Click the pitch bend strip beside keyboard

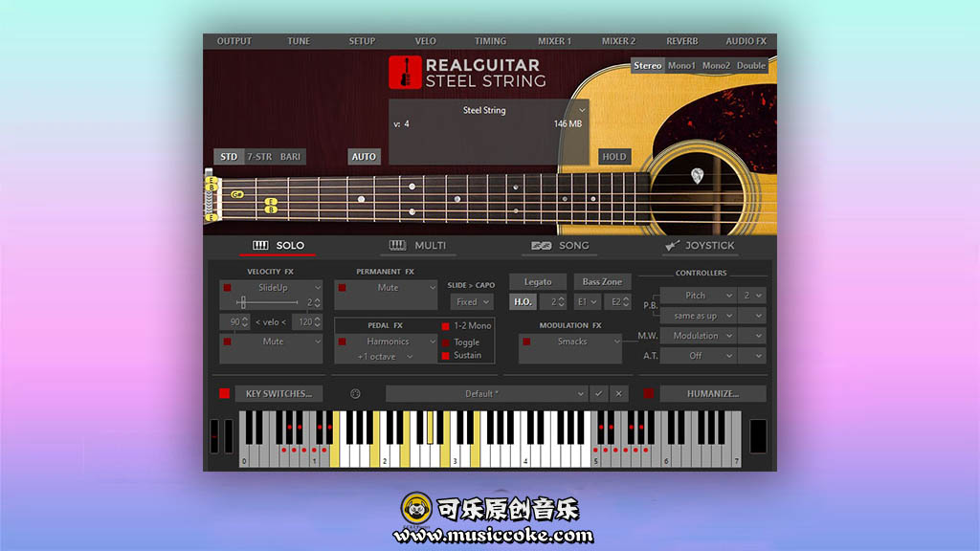pyautogui.click(x=213, y=435)
